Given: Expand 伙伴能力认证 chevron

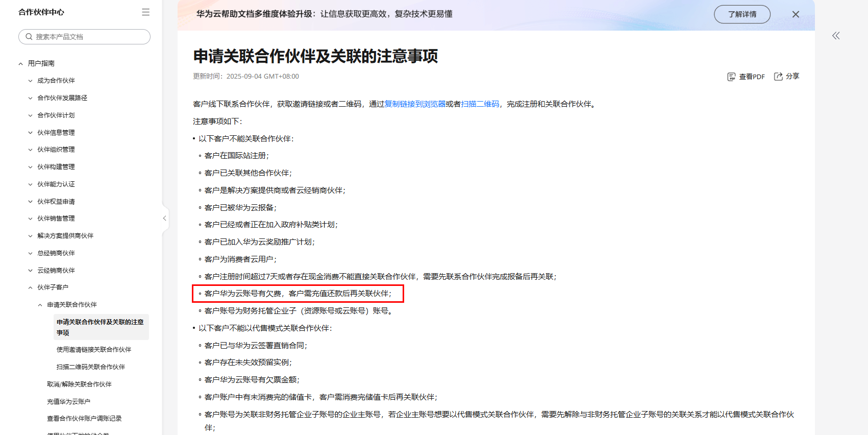Looking at the screenshot, I should (30, 184).
